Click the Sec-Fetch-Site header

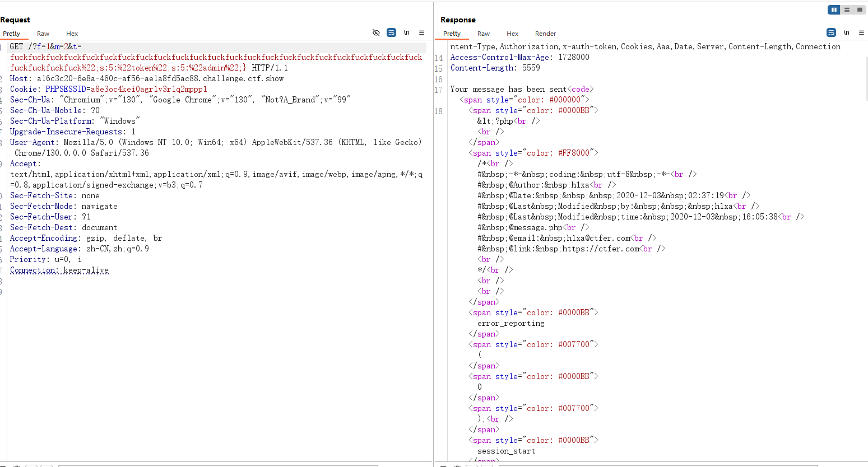54,195
